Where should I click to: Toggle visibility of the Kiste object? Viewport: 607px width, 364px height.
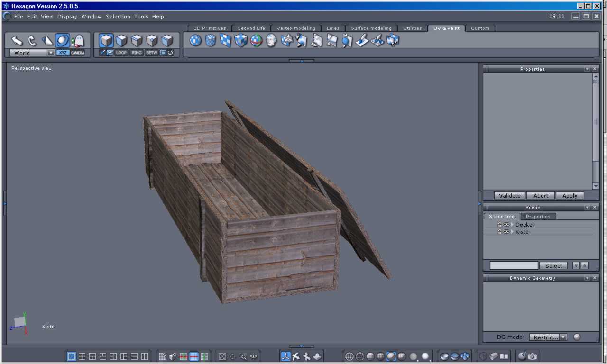click(x=506, y=232)
